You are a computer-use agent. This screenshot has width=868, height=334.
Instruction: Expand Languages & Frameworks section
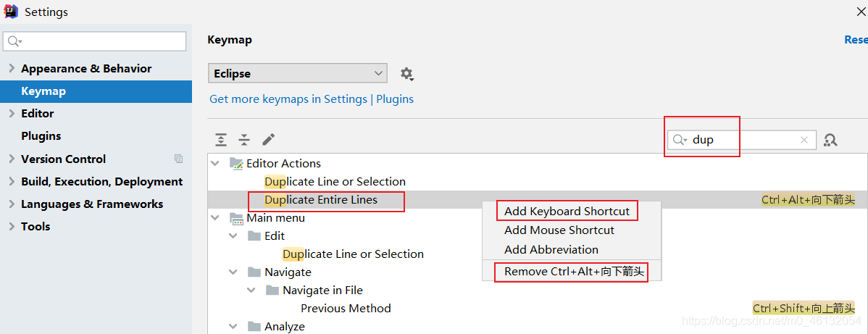coord(12,204)
